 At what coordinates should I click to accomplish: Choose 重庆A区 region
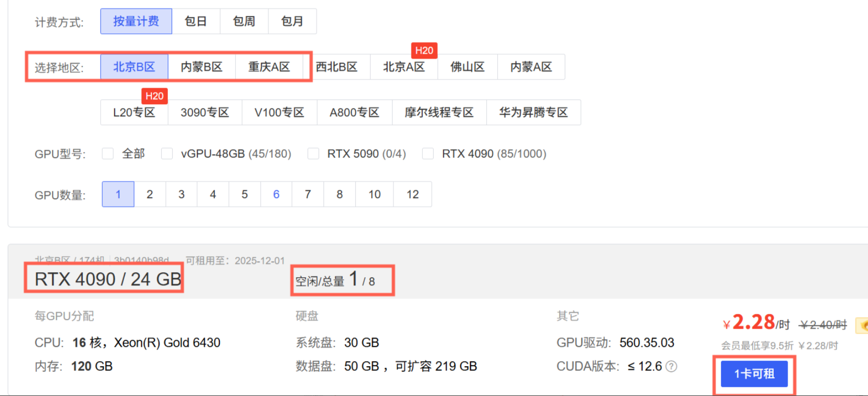[269, 67]
